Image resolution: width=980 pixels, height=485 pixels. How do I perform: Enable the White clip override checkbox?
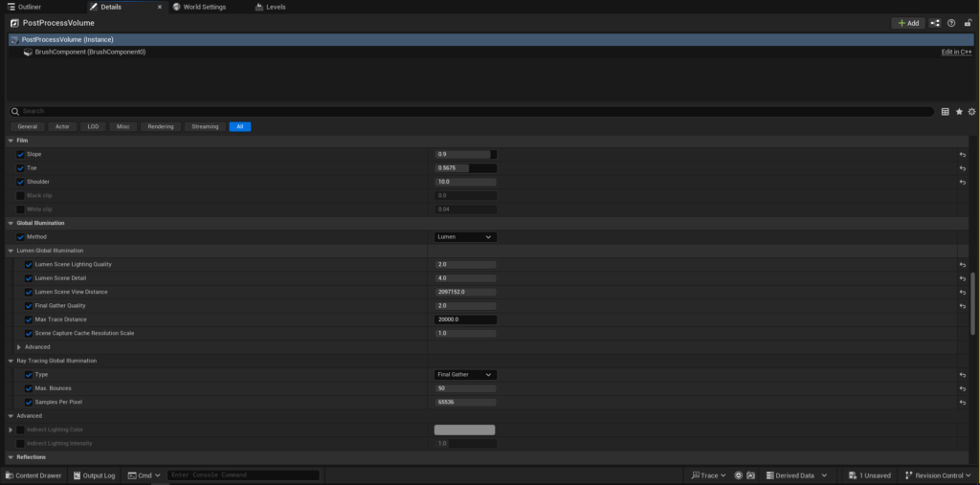[x=20, y=209]
